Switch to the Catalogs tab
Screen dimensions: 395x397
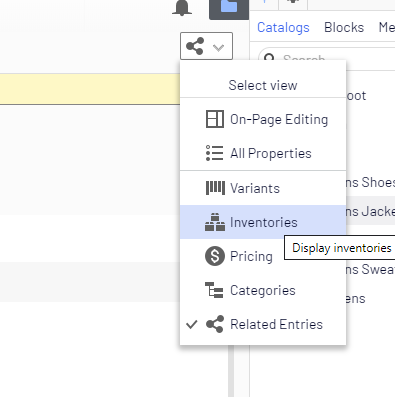pyautogui.click(x=283, y=27)
